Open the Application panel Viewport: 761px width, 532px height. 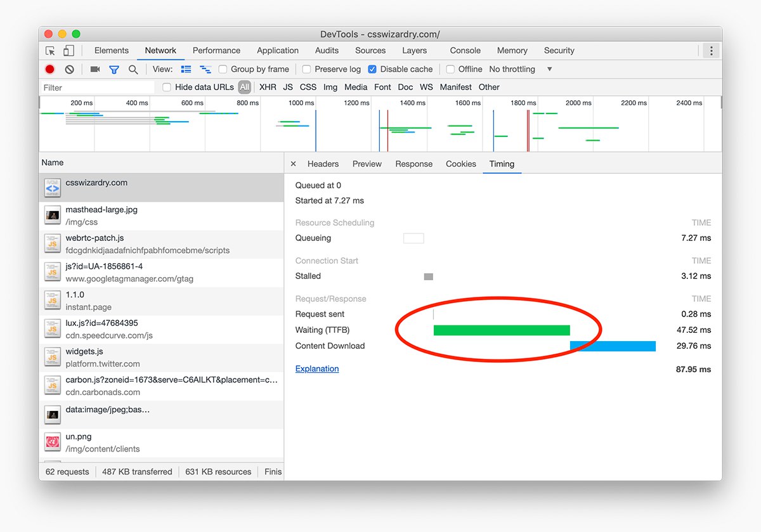point(278,51)
